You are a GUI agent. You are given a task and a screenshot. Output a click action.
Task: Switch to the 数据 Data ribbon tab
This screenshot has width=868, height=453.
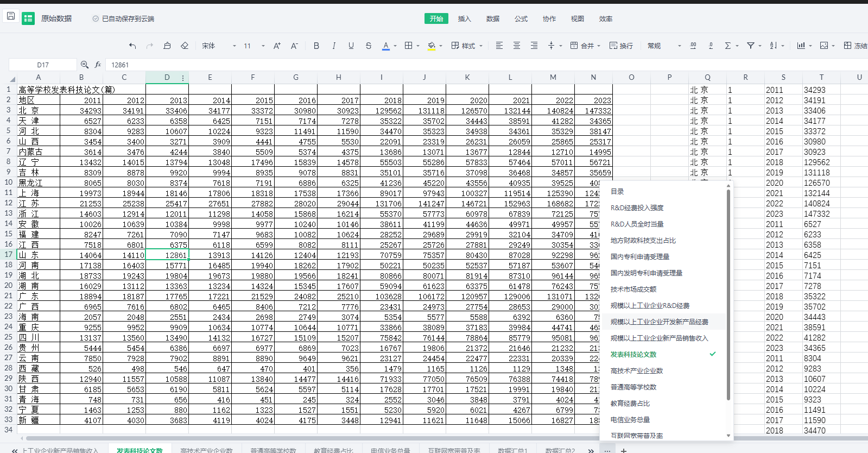[493, 18]
